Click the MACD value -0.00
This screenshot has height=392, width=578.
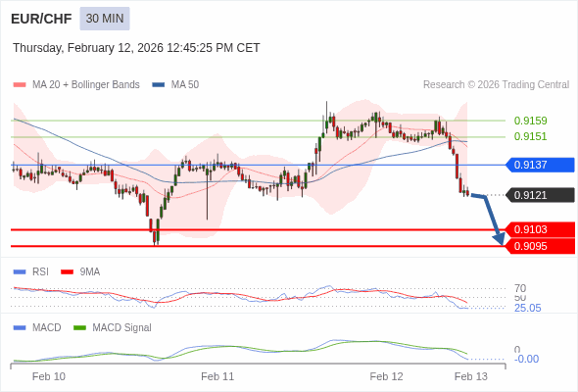click(526, 359)
